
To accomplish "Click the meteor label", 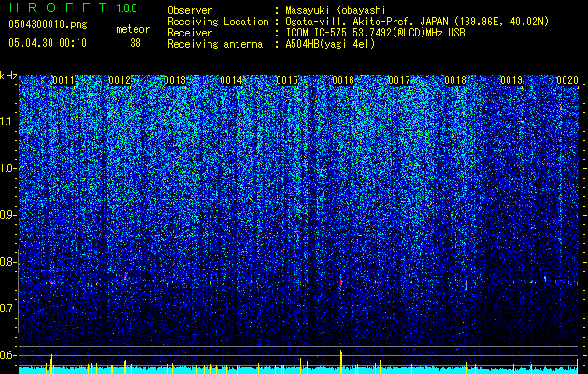I will point(133,29).
